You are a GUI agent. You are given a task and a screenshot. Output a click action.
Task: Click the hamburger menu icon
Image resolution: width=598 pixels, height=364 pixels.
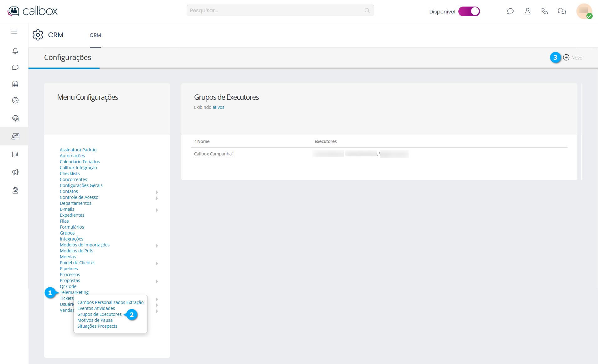point(14,32)
